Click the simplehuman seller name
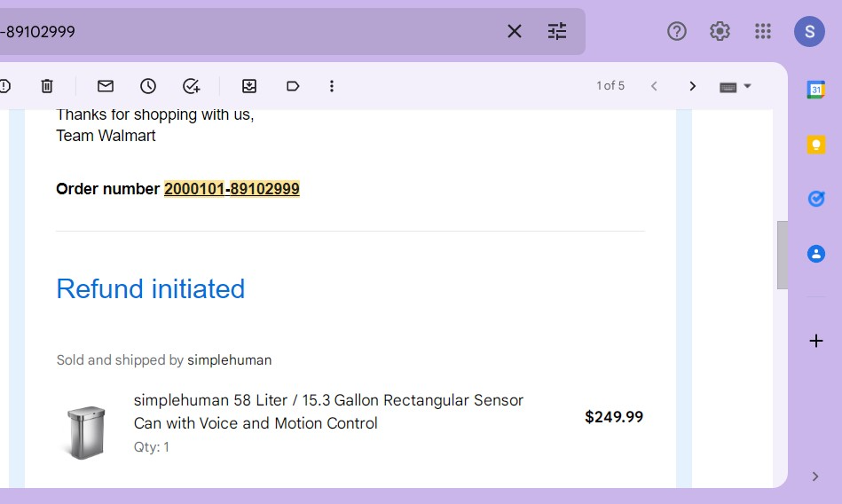This screenshot has width=842, height=504. (229, 360)
